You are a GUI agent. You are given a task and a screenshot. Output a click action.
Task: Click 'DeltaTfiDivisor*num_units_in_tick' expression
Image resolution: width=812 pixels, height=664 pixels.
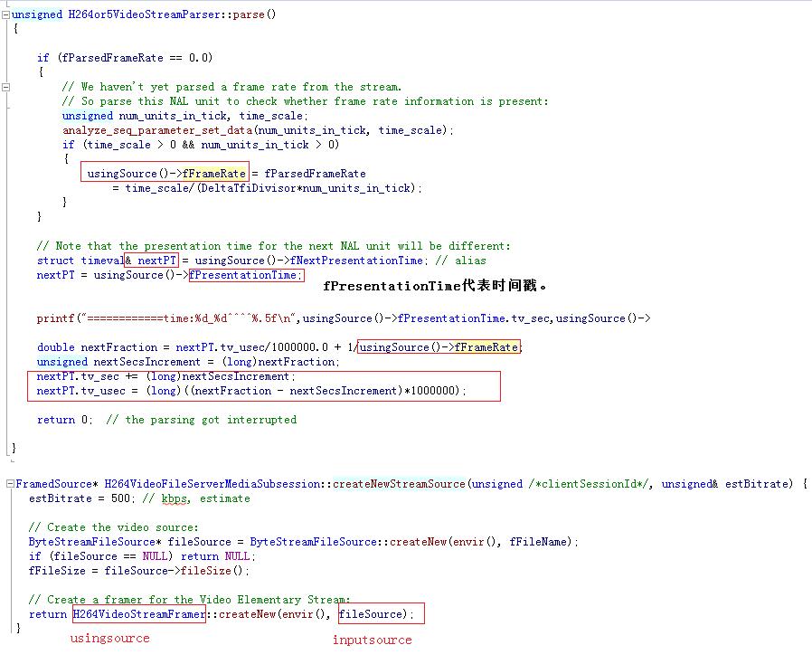(307, 188)
